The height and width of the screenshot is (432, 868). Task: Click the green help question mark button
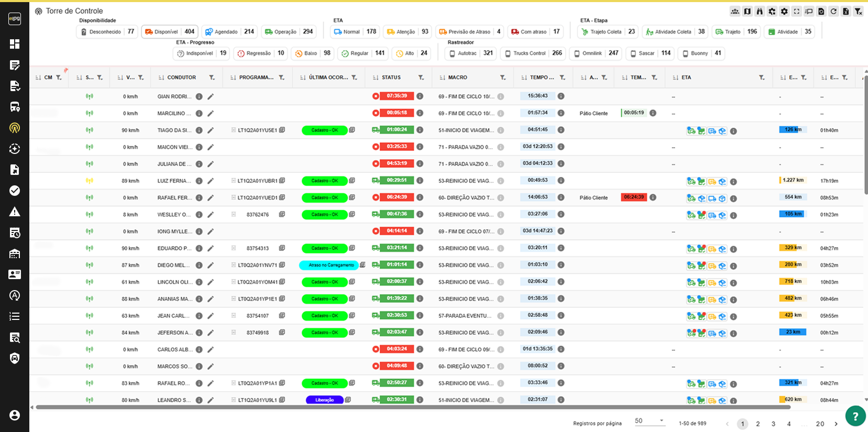pos(855,416)
